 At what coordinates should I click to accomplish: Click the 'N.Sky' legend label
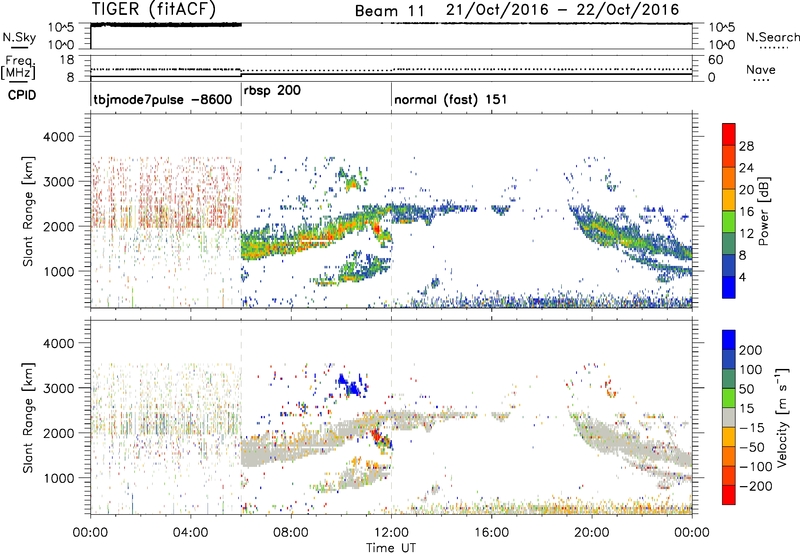[x=19, y=37]
